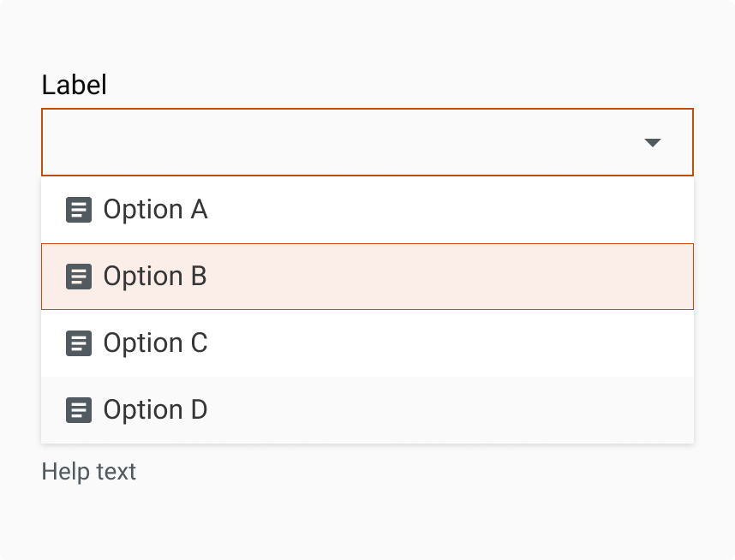Choose Option D at the list bottom

pos(367,410)
